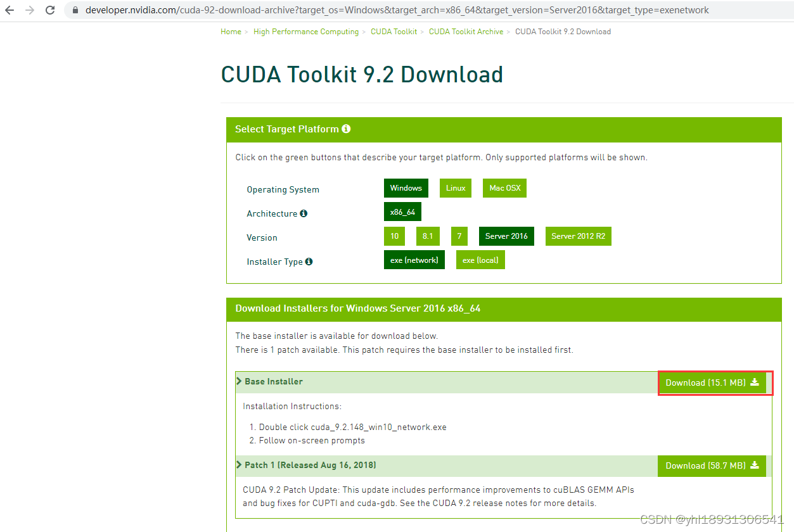The height and width of the screenshot is (532, 794).
Task: Click the CUDA Toolkit 9.2 Download heading
Action: tap(362, 75)
